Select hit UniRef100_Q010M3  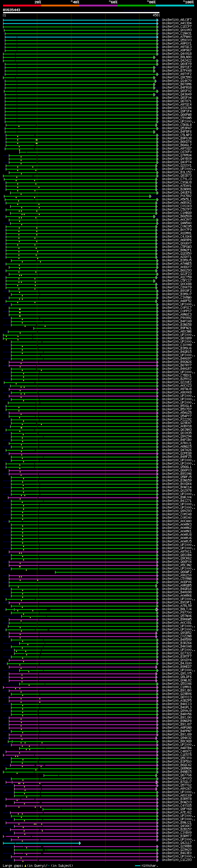pos(177,30)
